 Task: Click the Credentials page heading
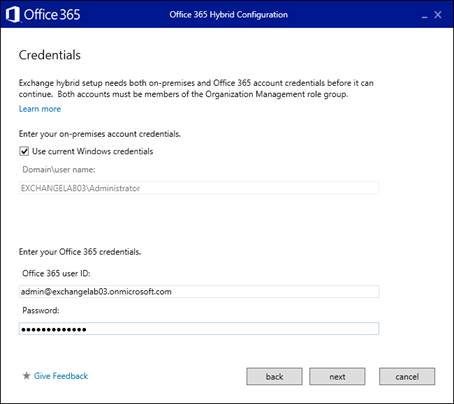point(50,55)
